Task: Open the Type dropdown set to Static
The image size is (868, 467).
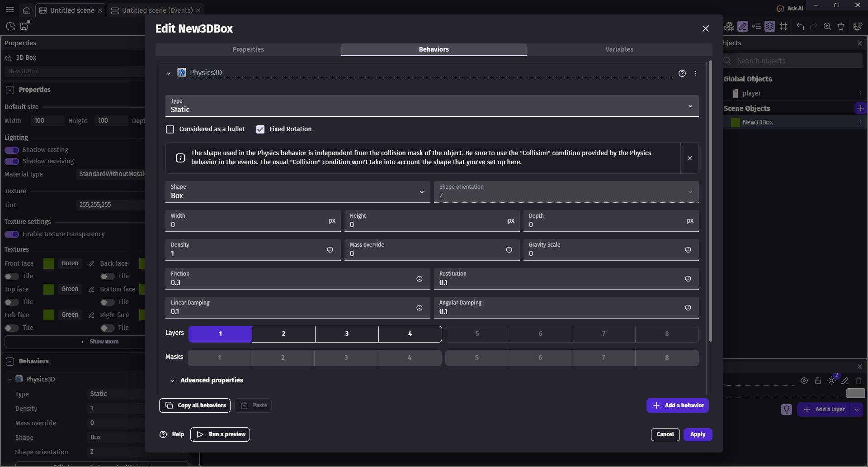Action: [432, 106]
